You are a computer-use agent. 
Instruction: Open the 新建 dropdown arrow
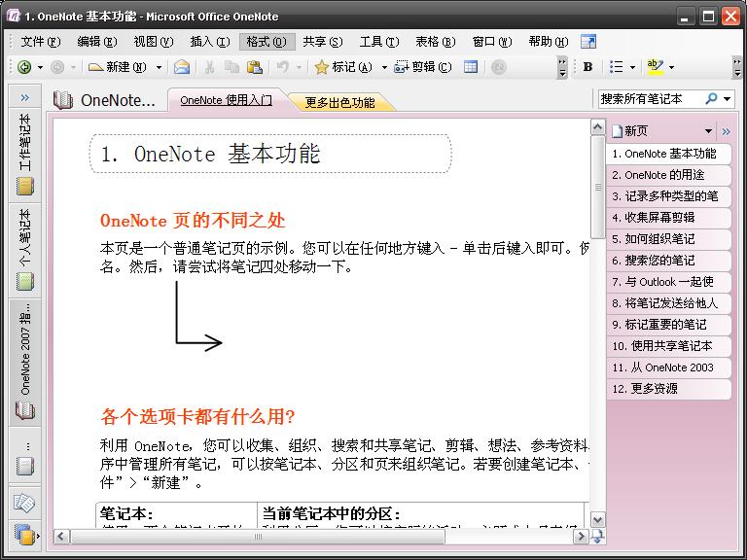160,68
